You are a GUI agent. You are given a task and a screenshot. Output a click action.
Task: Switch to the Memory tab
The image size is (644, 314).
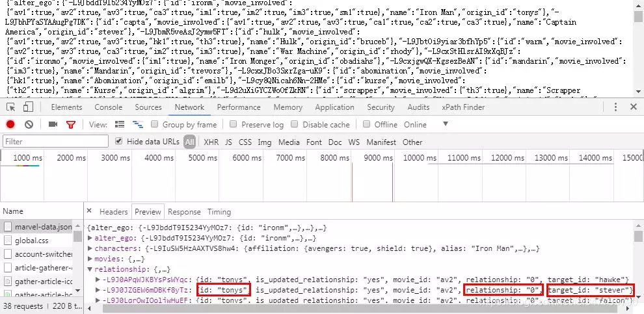tap(288, 107)
